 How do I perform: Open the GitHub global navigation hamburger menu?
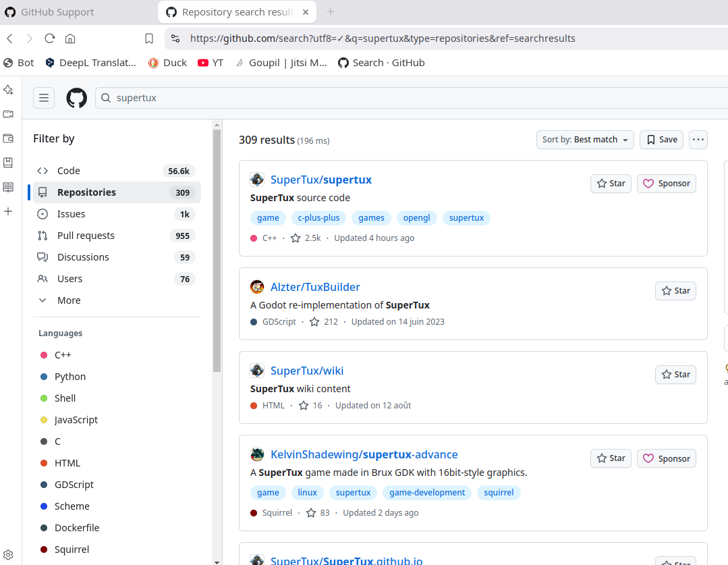[44, 98]
